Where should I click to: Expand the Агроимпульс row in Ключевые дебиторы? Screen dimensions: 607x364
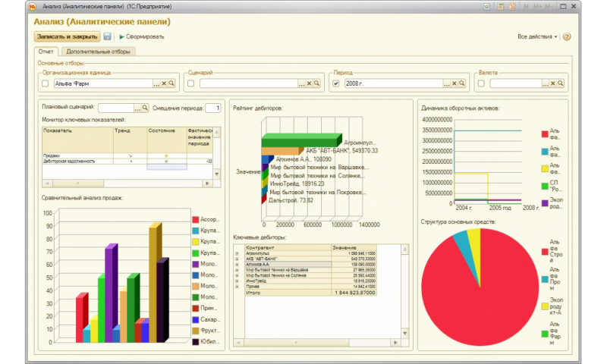[x=237, y=253]
